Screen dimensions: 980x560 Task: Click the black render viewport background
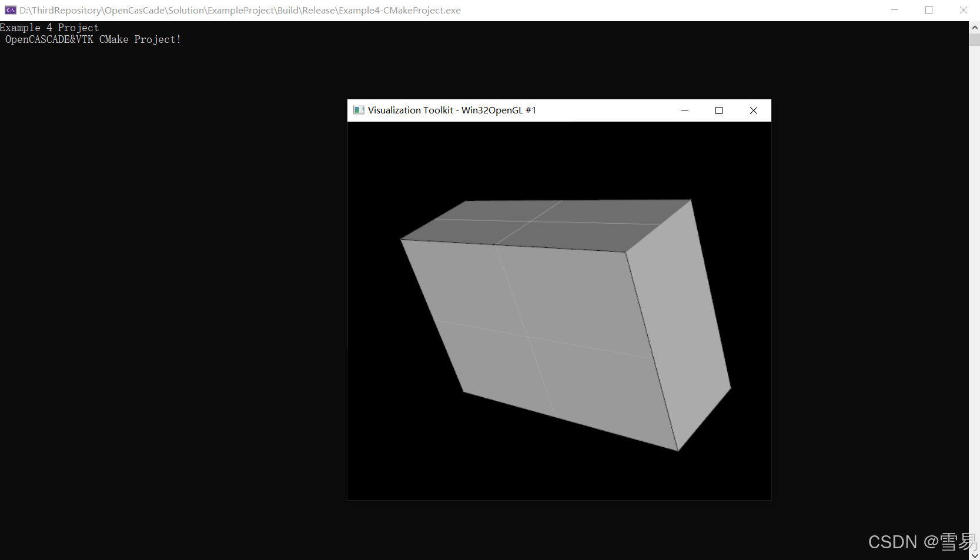point(400,464)
